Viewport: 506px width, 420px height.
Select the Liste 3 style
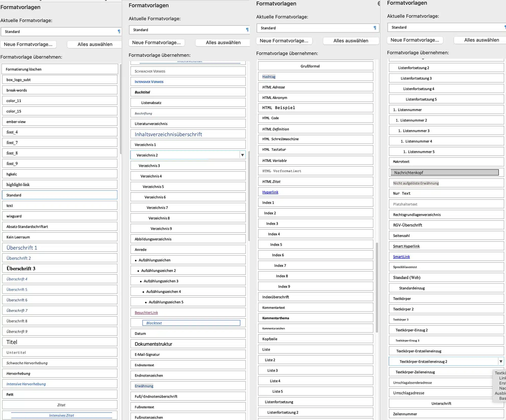(315, 370)
